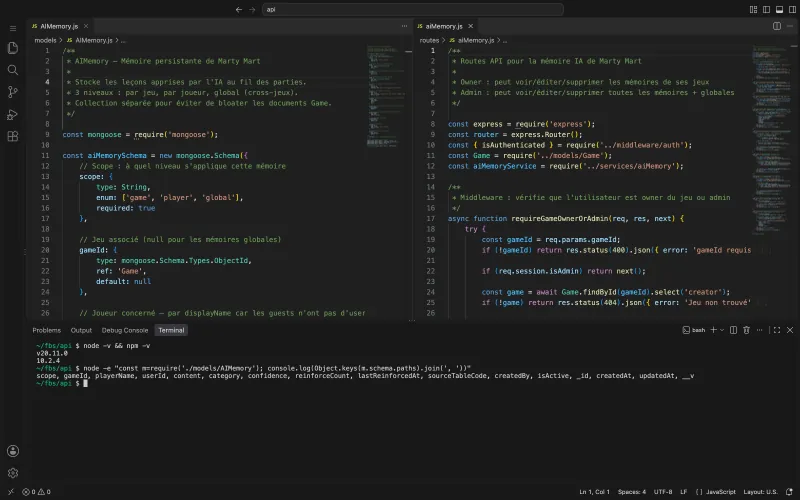Viewport: 800px width, 500px height.
Task: Toggle the bottom panel visibility
Action: tap(780, 9)
